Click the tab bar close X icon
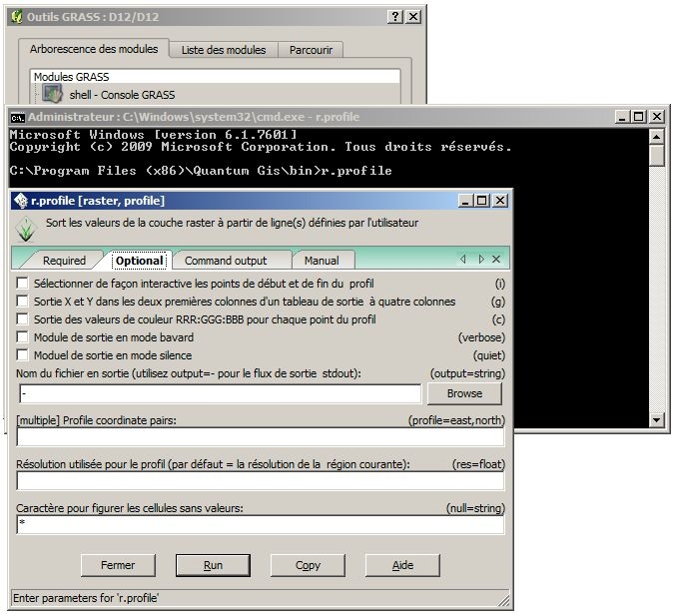The width and height of the screenshot is (675, 616). 496,260
